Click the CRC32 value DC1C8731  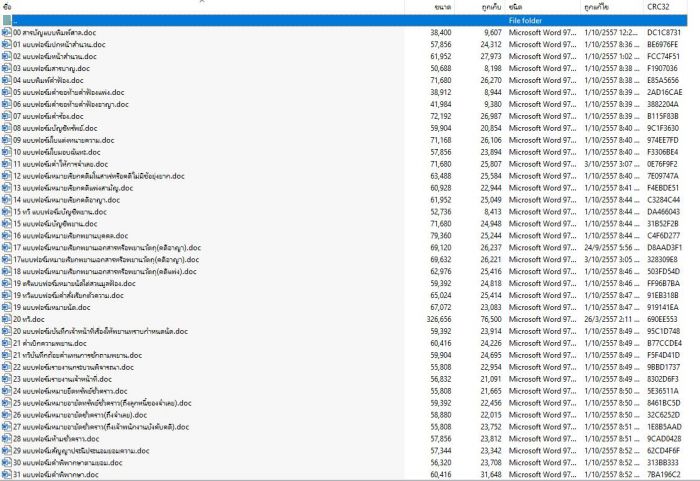(x=664, y=32)
